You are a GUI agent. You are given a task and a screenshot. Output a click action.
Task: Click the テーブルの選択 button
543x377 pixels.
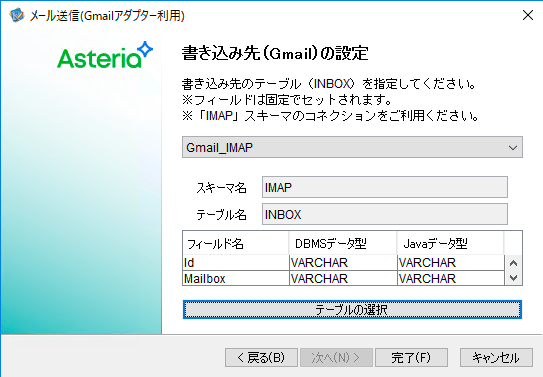point(352,309)
